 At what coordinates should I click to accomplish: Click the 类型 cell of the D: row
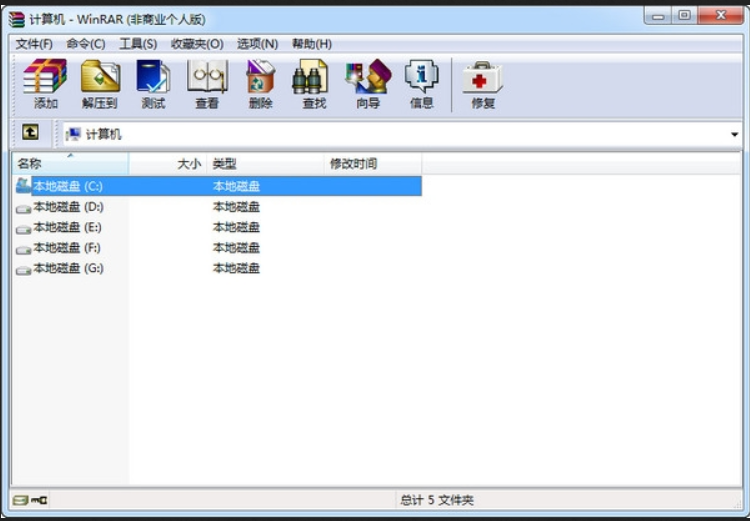[x=236, y=207]
